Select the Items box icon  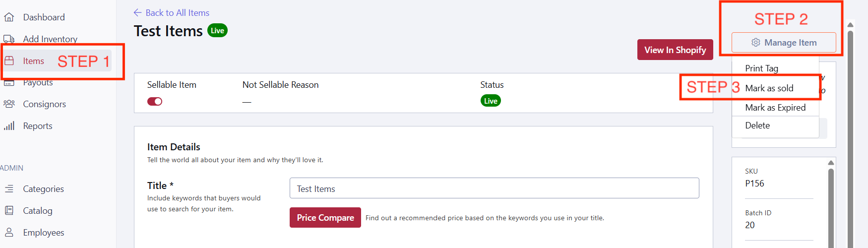(x=9, y=61)
